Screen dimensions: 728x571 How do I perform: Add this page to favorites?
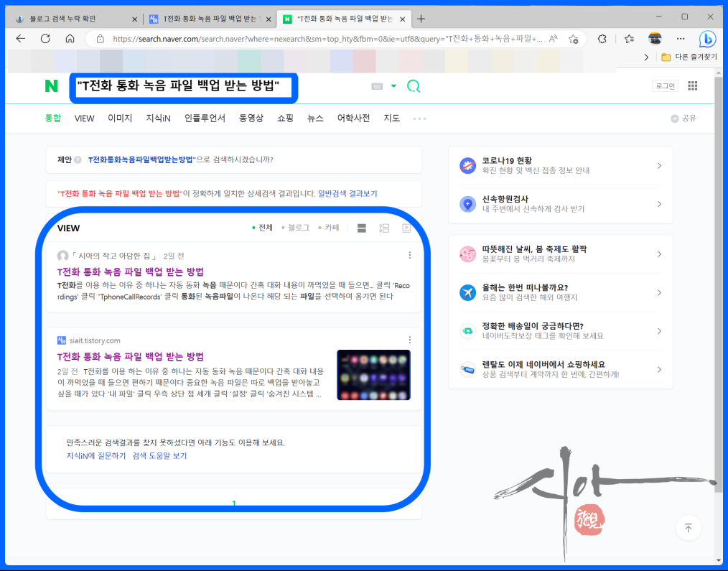pos(574,39)
